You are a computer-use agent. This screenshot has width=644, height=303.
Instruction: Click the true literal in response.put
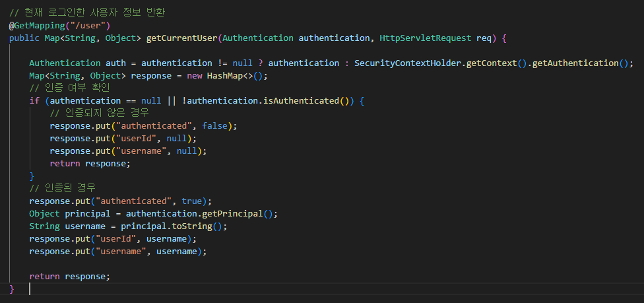[x=192, y=202]
